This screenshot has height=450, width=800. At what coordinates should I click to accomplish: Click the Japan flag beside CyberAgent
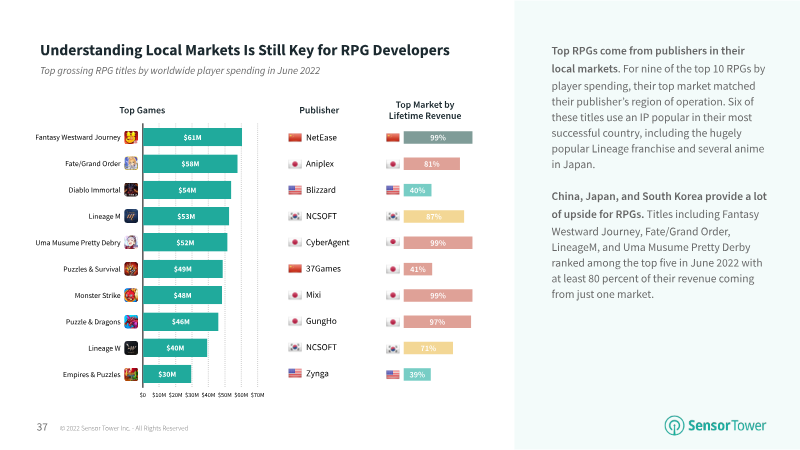(295, 242)
